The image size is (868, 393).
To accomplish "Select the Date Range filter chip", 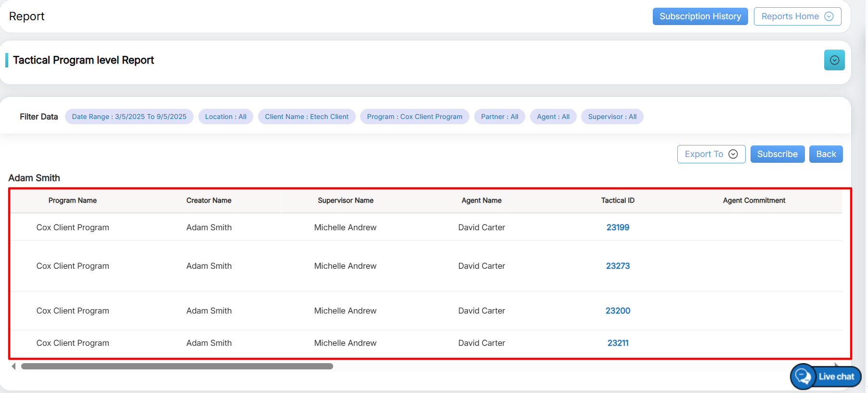I will pos(129,117).
